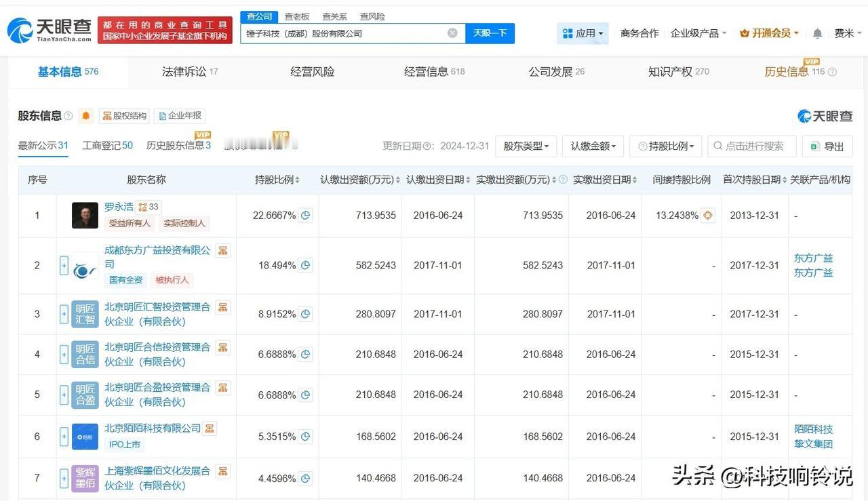Open equity structure icon for 北京陌陌科技有限公司
The image size is (868, 501).
210,428
